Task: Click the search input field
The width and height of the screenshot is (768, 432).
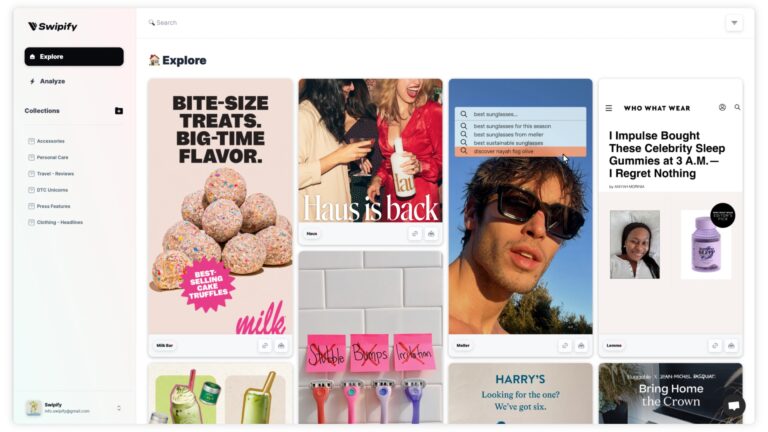Action: 431,23
